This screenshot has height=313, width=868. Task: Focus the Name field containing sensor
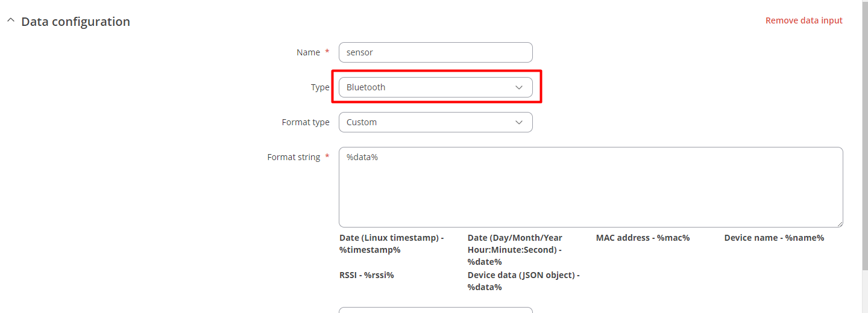(436, 52)
